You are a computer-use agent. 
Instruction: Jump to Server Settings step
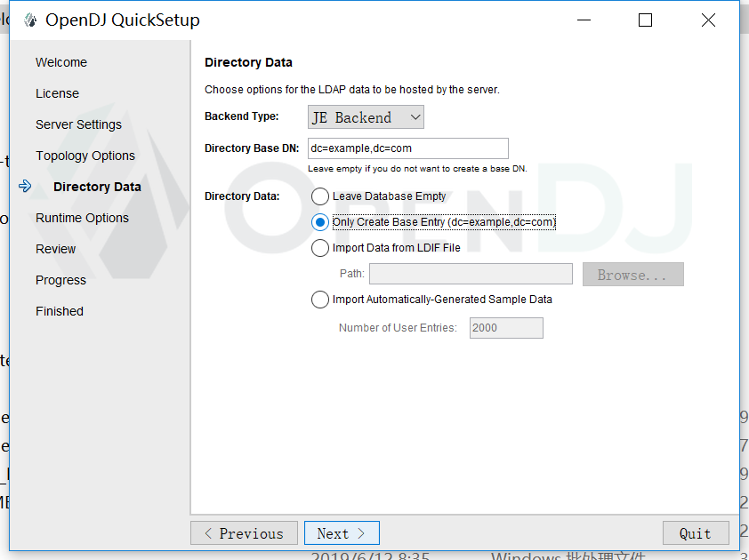78,124
